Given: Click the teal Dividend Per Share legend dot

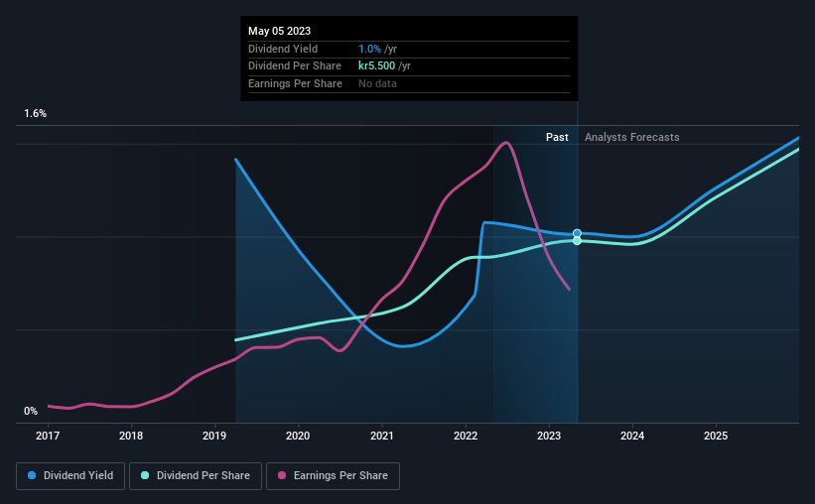Looking at the screenshot, I should [x=145, y=475].
